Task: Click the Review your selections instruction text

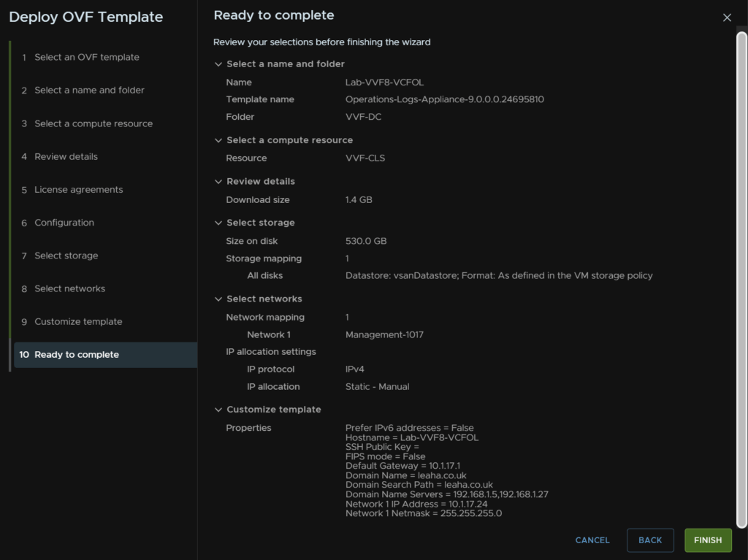Action: point(321,42)
